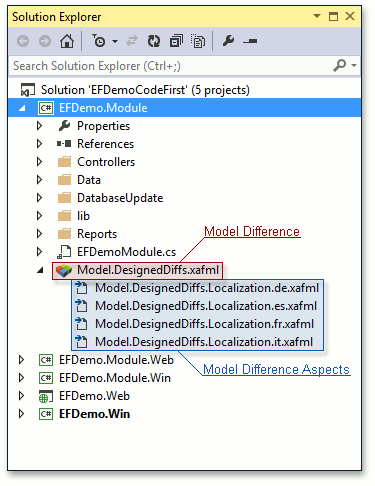Click the web project icon of EFDemo.Web
The height and width of the screenshot is (486, 375).
[x=46, y=396]
